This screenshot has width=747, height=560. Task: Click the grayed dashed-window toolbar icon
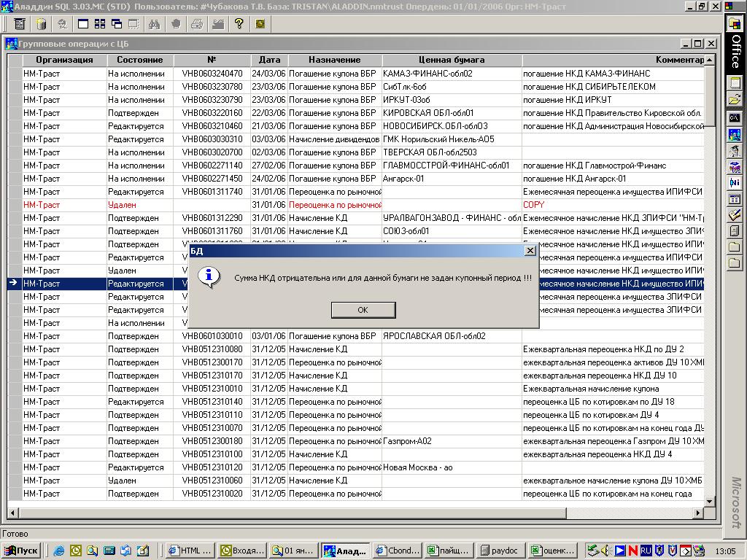(x=133, y=24)
